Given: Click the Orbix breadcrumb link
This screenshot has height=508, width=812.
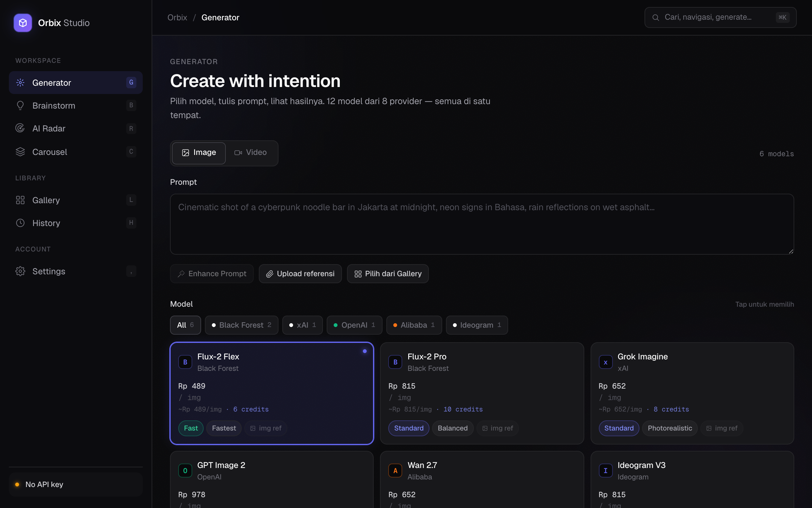Looking at the screenshot, I should (x=177, y=17).
